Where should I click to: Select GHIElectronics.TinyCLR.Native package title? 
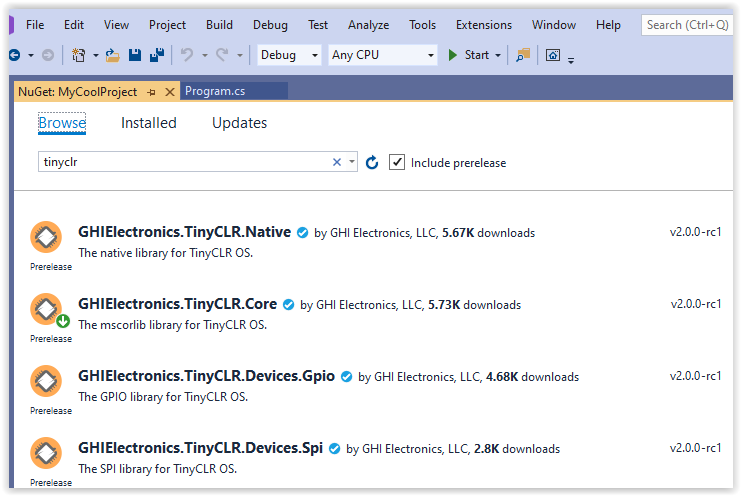coord(184,232)
